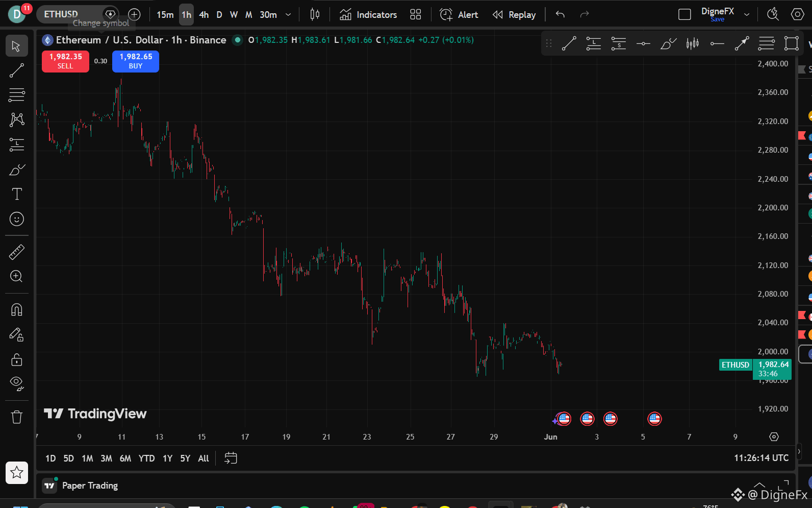The height and width of the screenshot is (508, 812).
Task: Toggle the favorites toolbar star button
Action: pyautogui.click(x=16, y=473)
